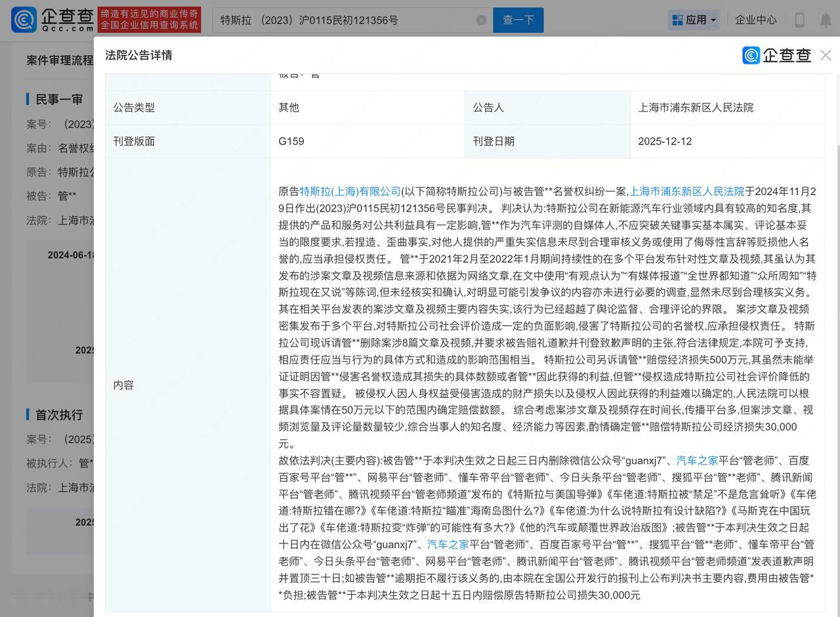Click the 企查查 logo in the dialog header
Viewport: 840px width, 617px height.
click(777, 55)
